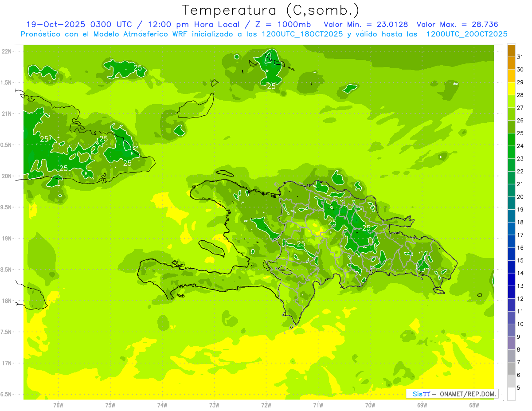Click the WRF model forecast subtitle line
This screenshot has height=411, width=532.
[264, 34]
